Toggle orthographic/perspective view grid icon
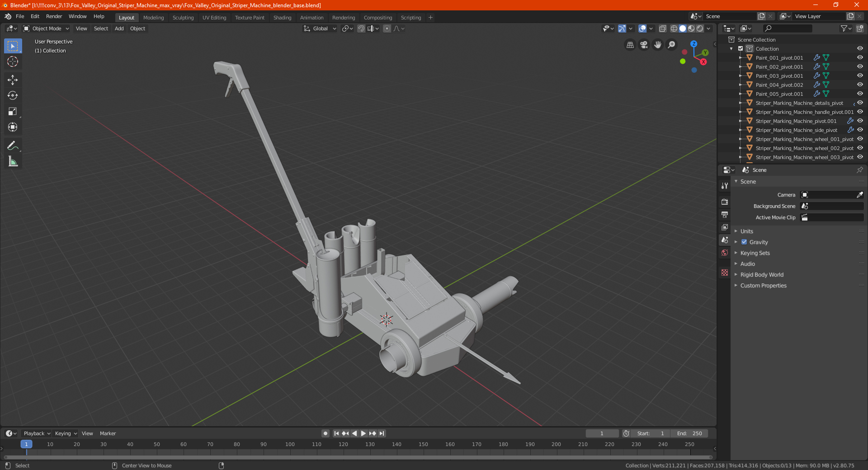The image size is (868, 470). pyautogui.click(x=630, y=45)
